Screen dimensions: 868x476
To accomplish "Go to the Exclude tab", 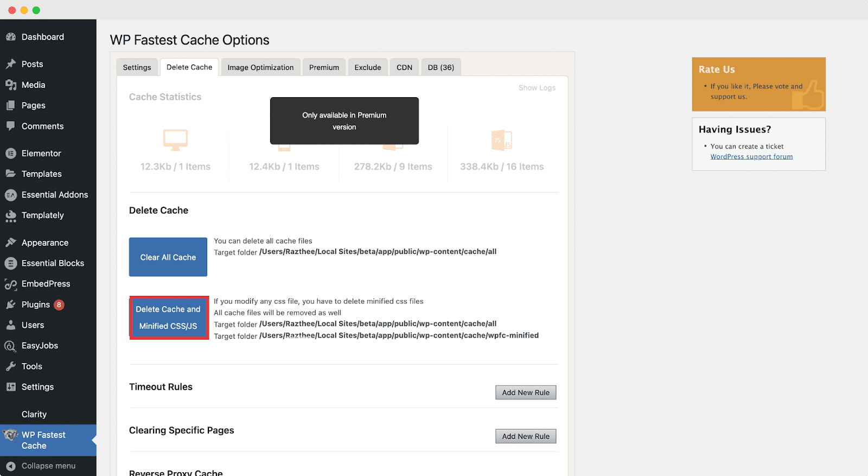I will [x=368, y=67].
